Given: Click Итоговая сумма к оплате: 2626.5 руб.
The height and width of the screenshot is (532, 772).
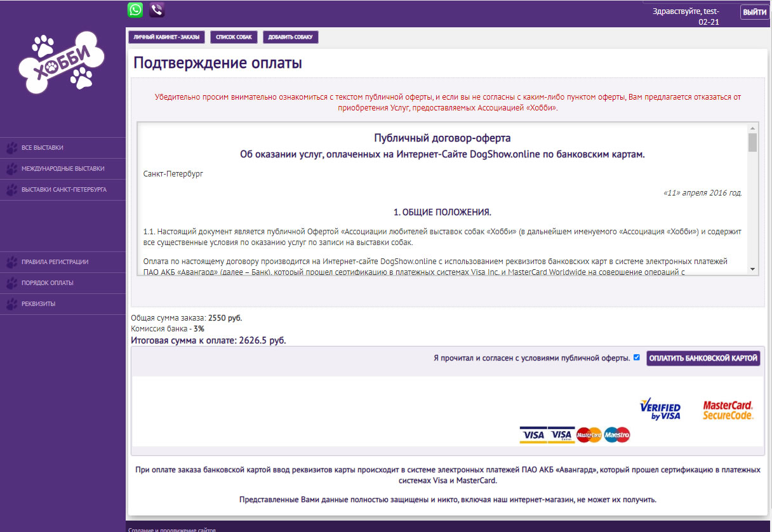Looking at the screenshot, I should (208, 340).
